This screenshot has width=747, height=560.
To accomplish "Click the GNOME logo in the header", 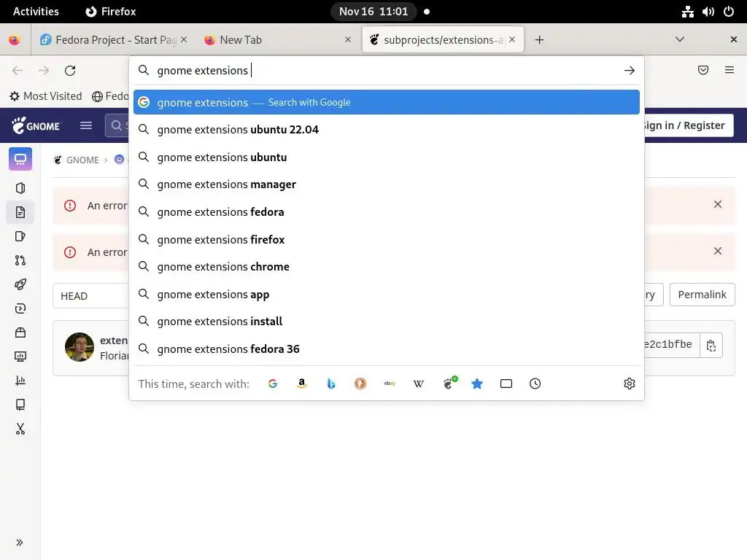I will (x=36, y=125).
